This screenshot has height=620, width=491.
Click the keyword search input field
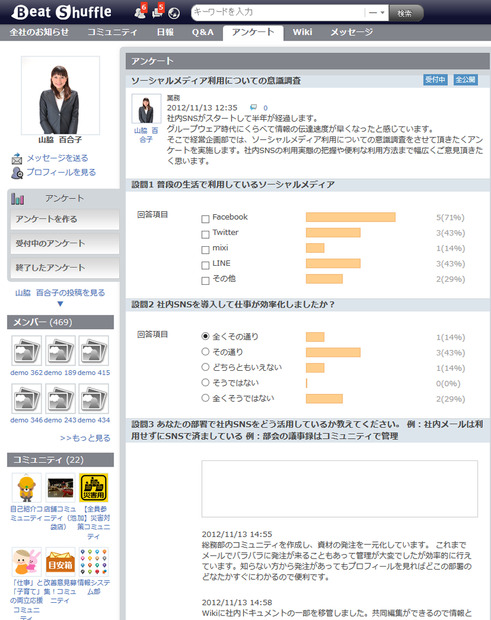[x=278, y=13]
